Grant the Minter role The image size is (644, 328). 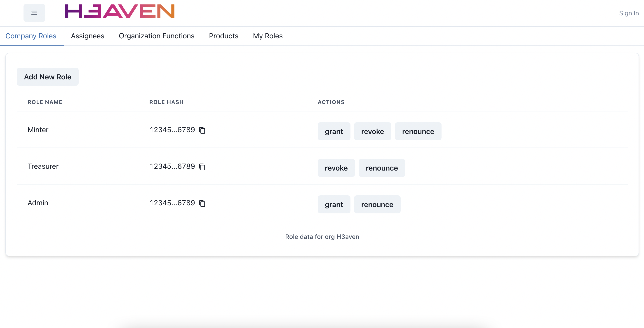point(334,131)
